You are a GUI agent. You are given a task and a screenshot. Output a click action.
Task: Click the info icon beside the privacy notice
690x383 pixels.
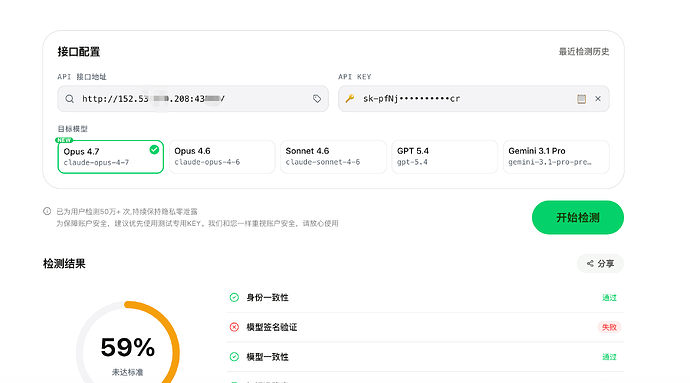[47, 211]
